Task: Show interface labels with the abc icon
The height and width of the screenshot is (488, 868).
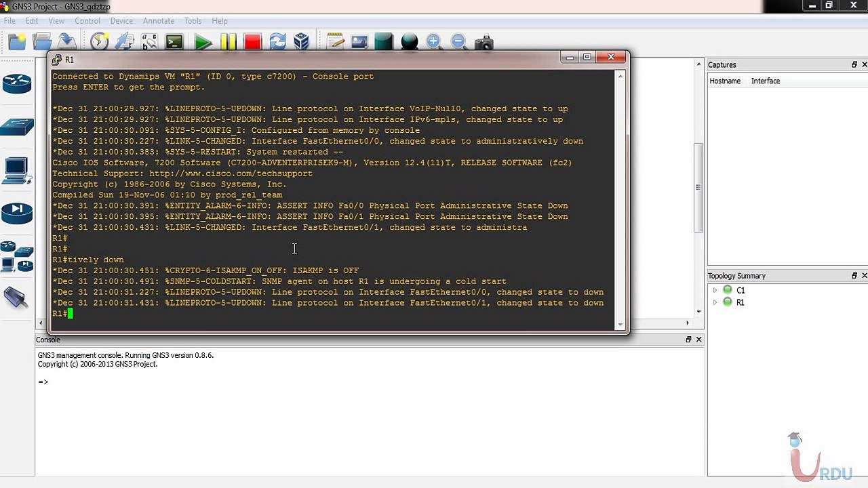Action: pyautogui.click(x=149, y=42)
